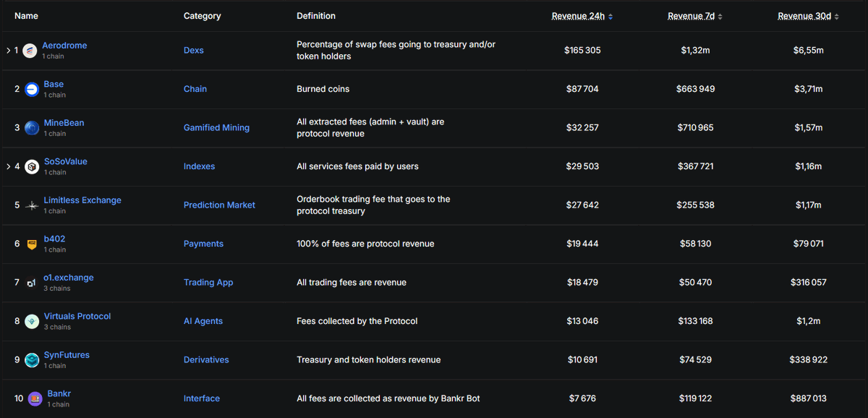Sort by the Revenue 24h arrow icon

coord(610,16)
